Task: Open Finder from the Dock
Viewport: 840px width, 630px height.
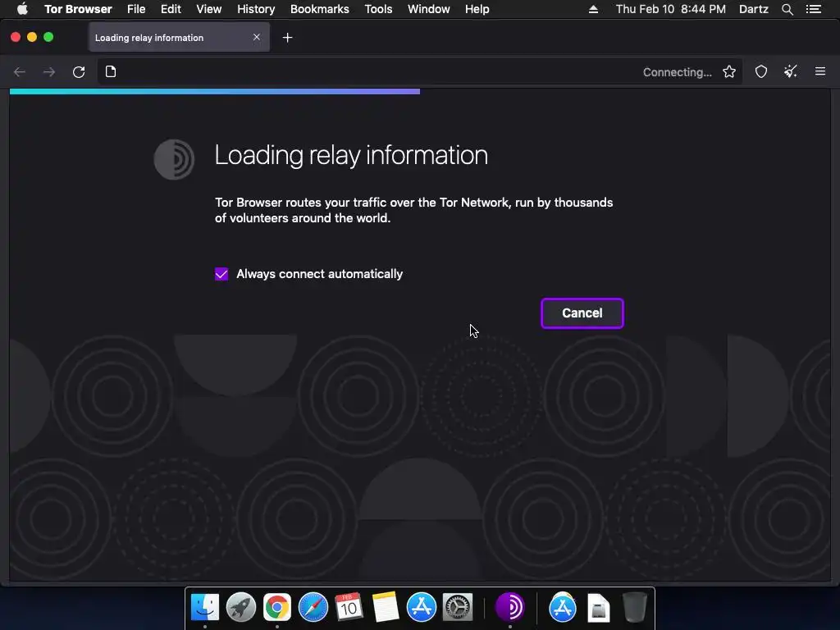Action: 204,607
